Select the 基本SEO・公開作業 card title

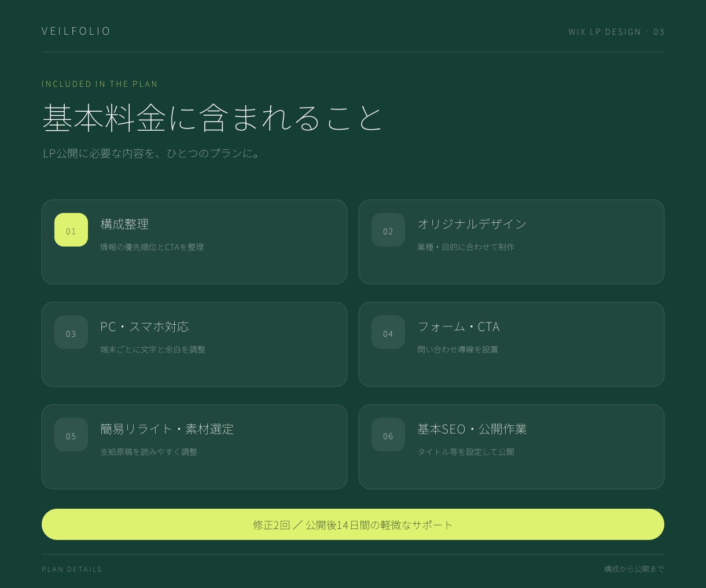point(472,429)
